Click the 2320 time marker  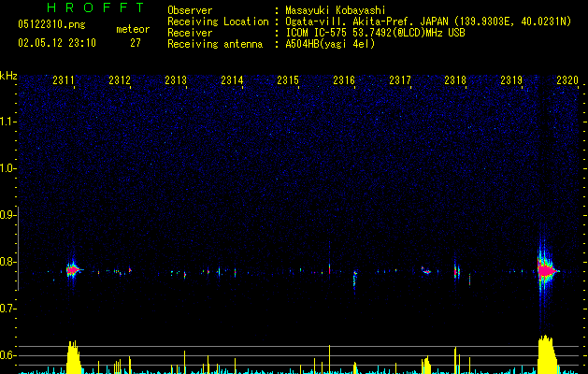point(567,79)
